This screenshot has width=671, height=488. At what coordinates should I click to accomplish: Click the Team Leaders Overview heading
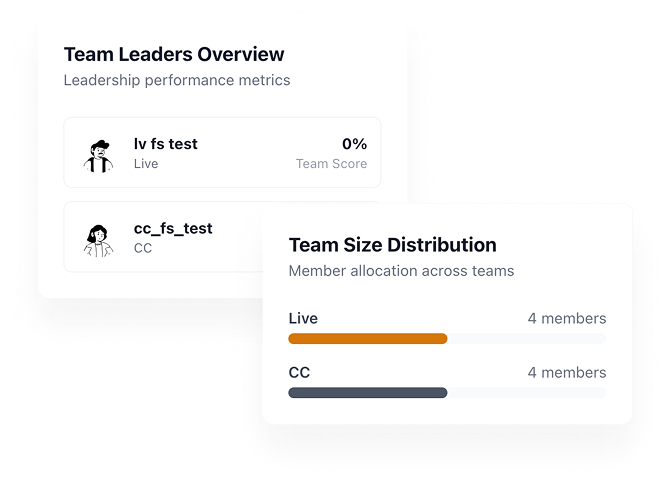pyautogui.click(x=174, y=55)
